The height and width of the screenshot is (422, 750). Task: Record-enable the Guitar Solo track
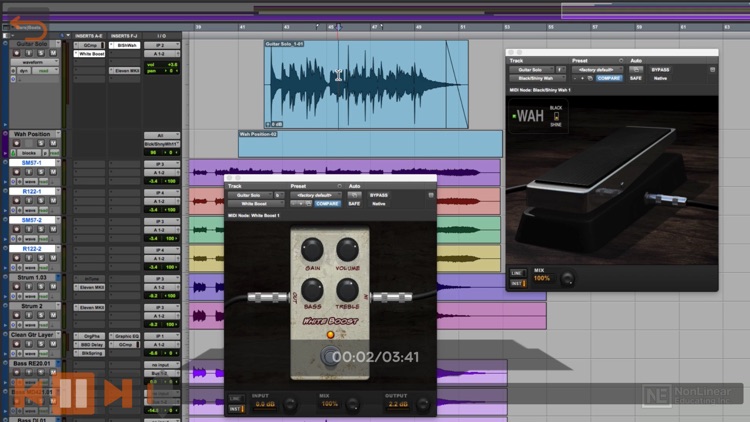tap(17, 53)
